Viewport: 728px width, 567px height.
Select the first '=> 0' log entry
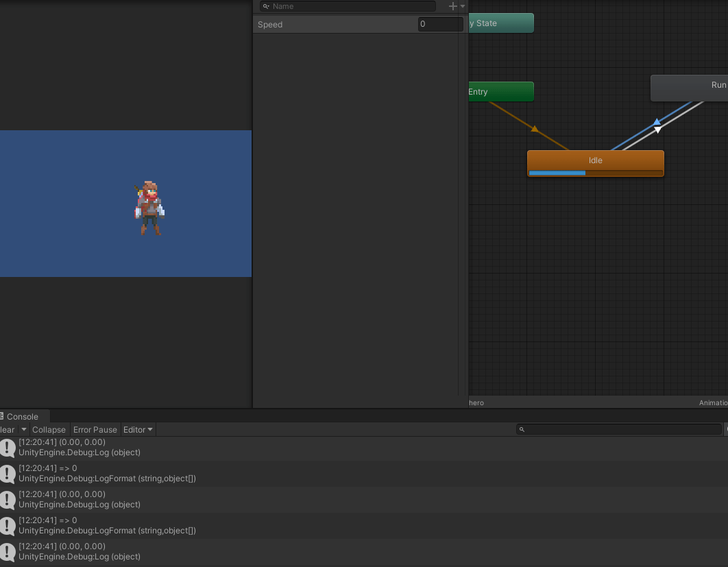364,473
